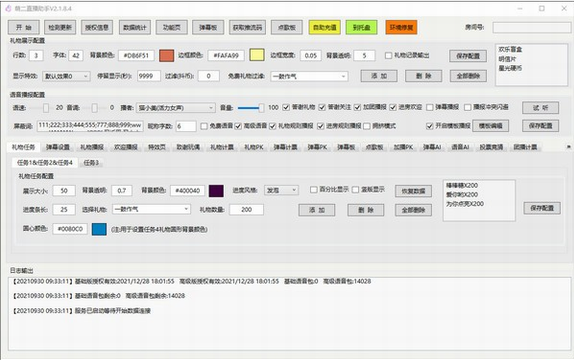Image resolution: width=574 pixels, height=360 pixels.
Task: Open the 进度风格 dropdown
Action: 281,190
